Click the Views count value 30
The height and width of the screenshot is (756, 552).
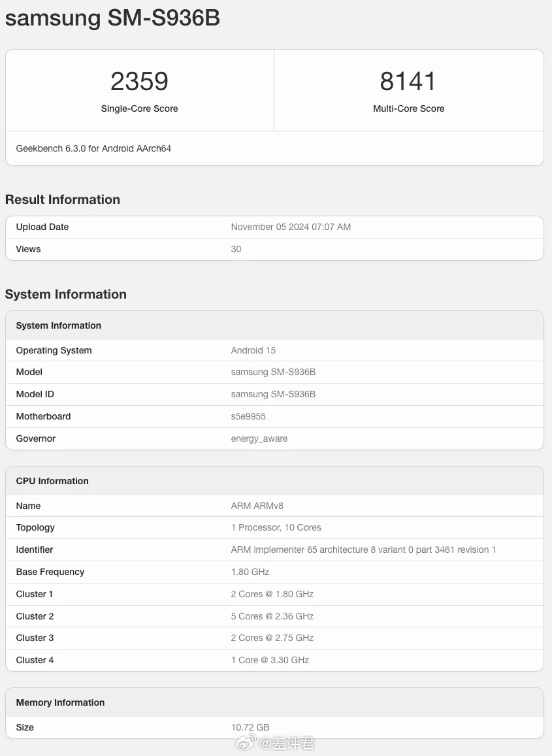click(236, 249)
